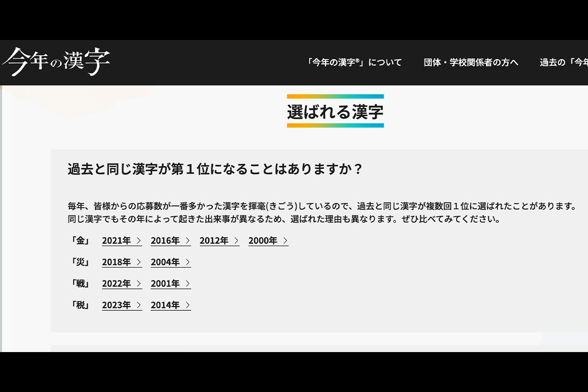Click the arrow icon beside 2001年 under 「戦」
Viewport: 588px width, 392px height.
tap(188, 284)
